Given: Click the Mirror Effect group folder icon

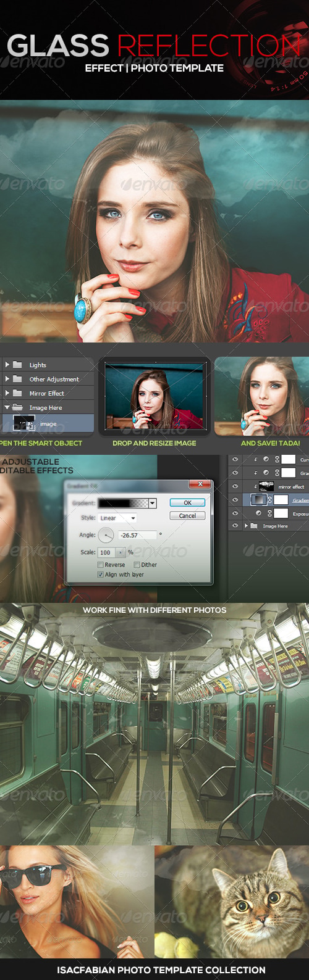Looking at the screenshot, I should point(17,393).
